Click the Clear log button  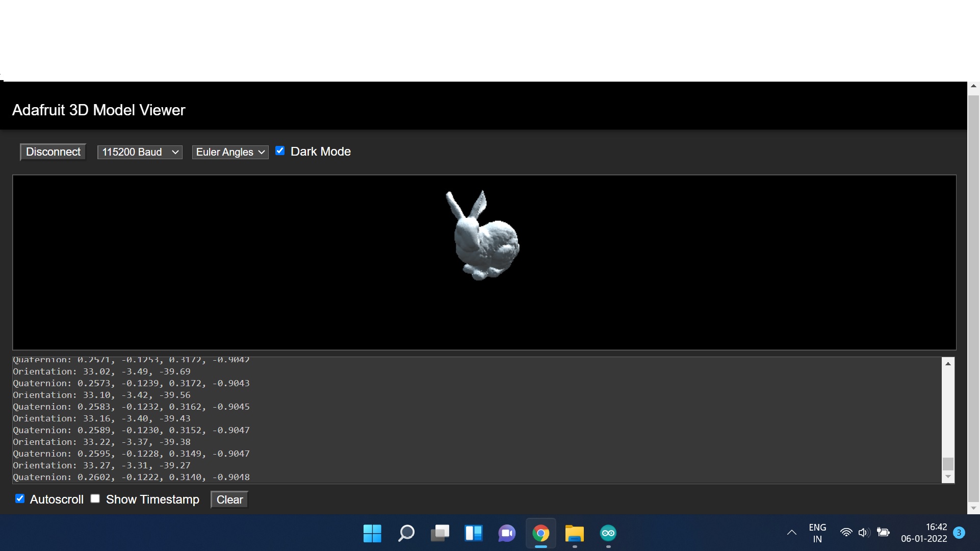pos(229,499)
